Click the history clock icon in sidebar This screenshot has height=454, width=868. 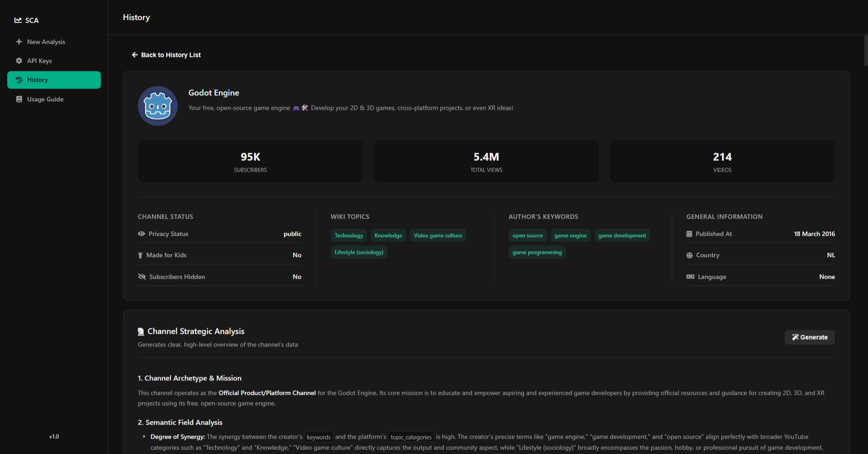click(19, 80)
